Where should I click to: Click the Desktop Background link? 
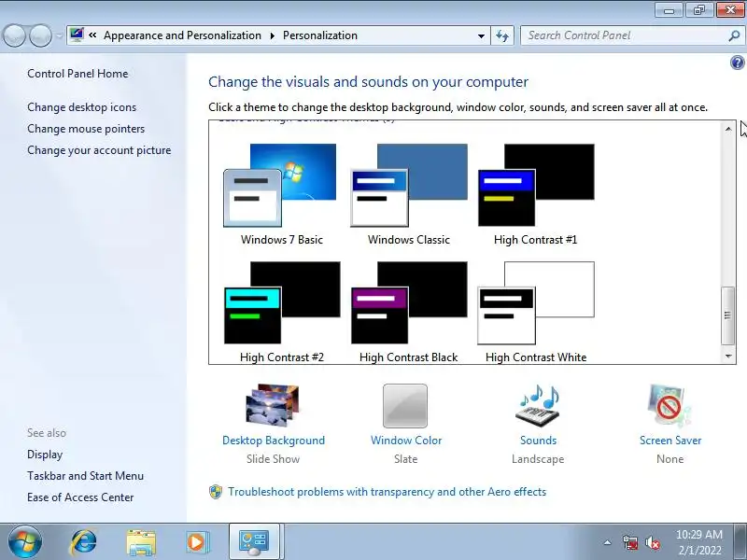coord(274,441)
